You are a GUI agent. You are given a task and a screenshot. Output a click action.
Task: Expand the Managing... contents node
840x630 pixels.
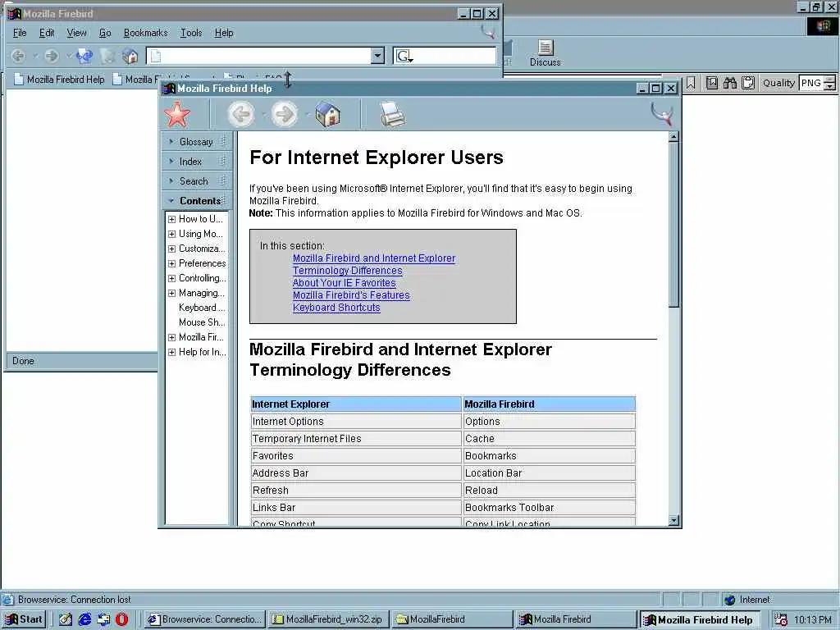pyautogui.click(x=171, y=293)
